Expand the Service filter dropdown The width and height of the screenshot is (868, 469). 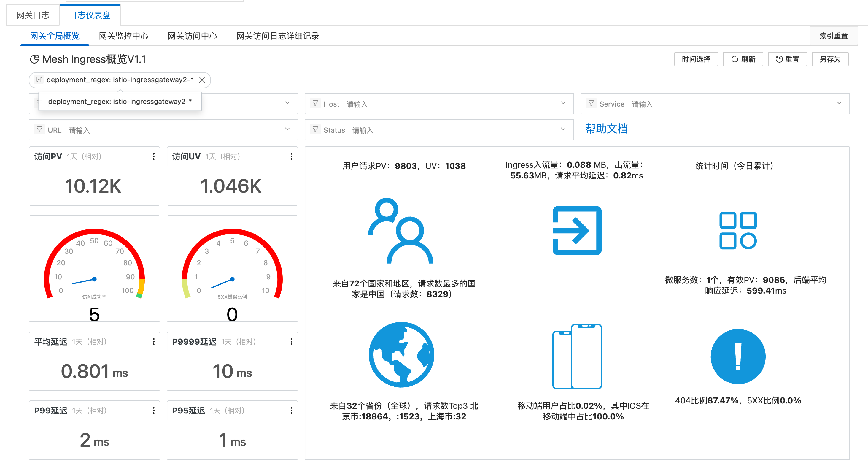839,103
